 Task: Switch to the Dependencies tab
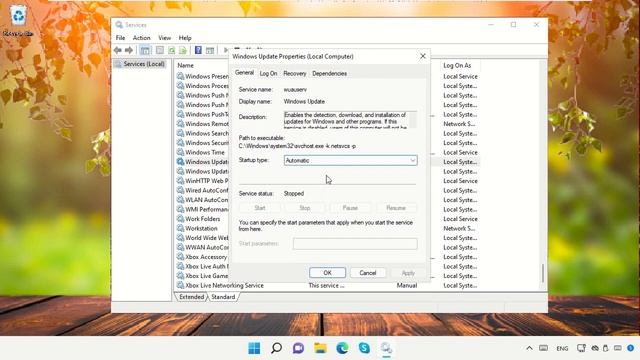tap(329, 73)
